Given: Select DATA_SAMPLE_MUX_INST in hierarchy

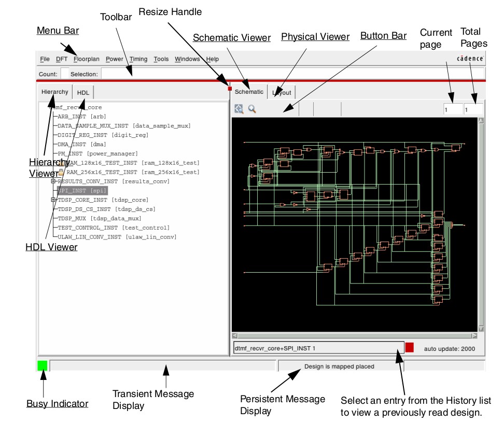Looking at the screenshot, I should [124, 126].
